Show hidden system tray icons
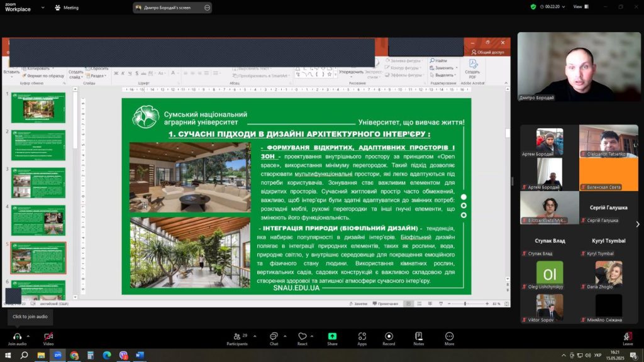This screenshot has width=644, height=362. click(x=563, y=356)
